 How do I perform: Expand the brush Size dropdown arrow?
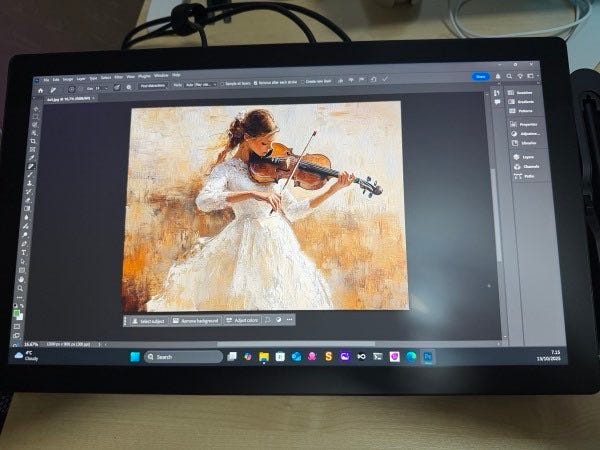[106, 88]
